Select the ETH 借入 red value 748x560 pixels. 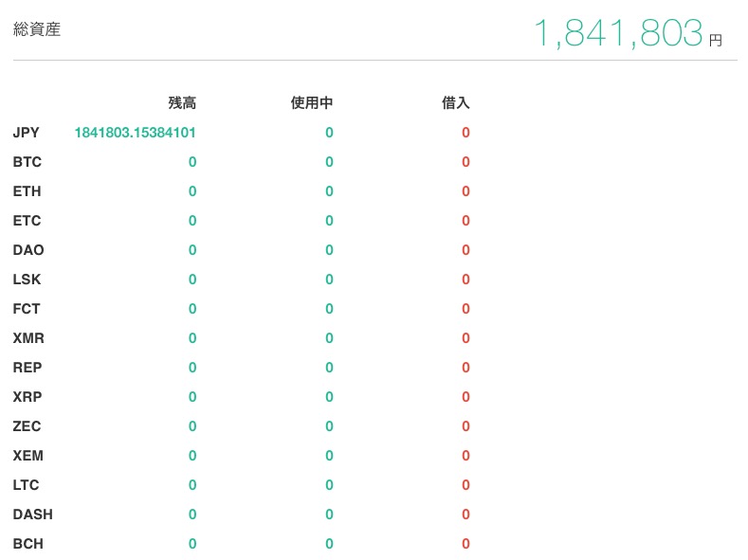click(466, 191)
